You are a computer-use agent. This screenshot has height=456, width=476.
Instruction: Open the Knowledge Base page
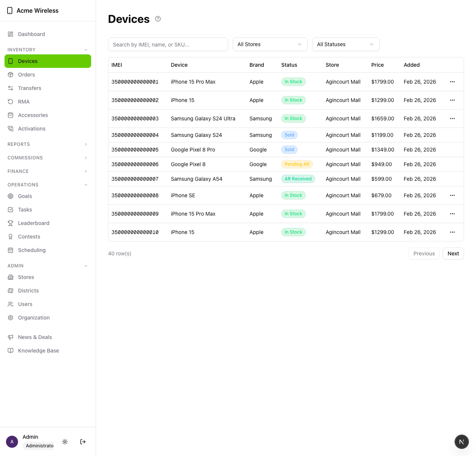[38, 351]
